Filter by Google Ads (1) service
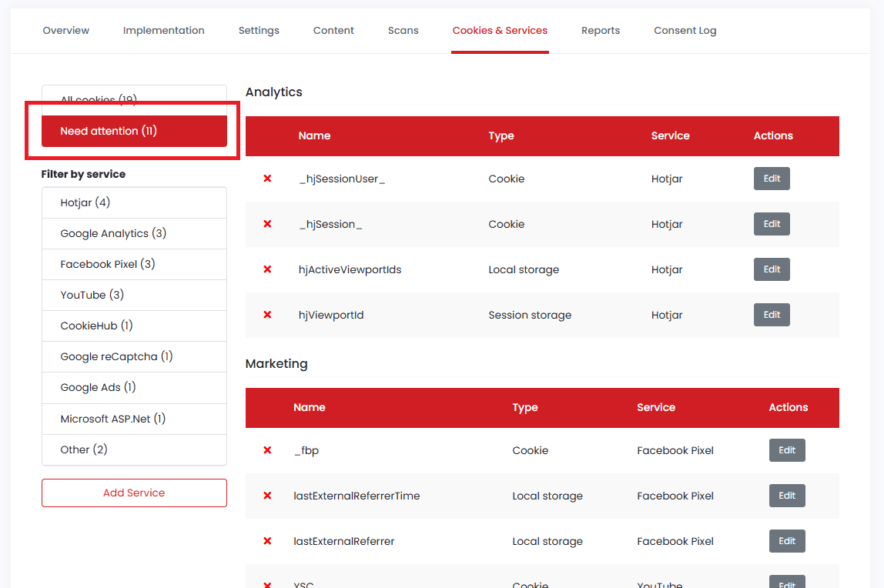 pyautogui.click(x=134, y=387)
